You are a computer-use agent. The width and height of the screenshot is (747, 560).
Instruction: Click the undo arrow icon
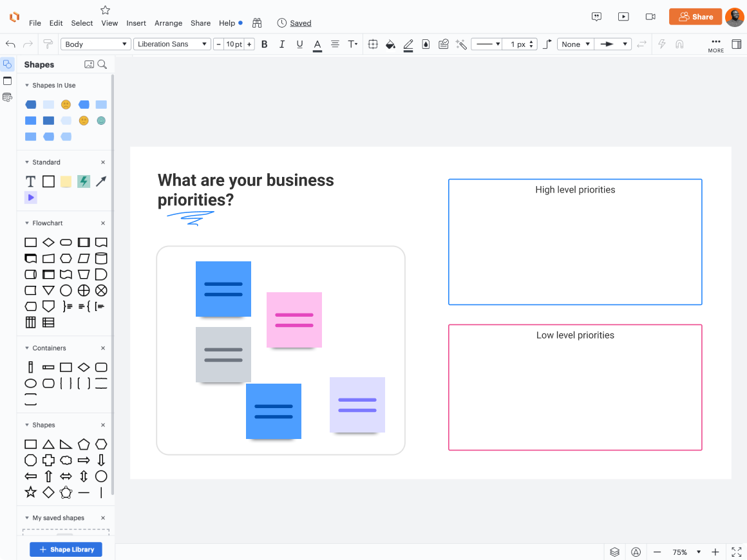click(x=10, y=44)
